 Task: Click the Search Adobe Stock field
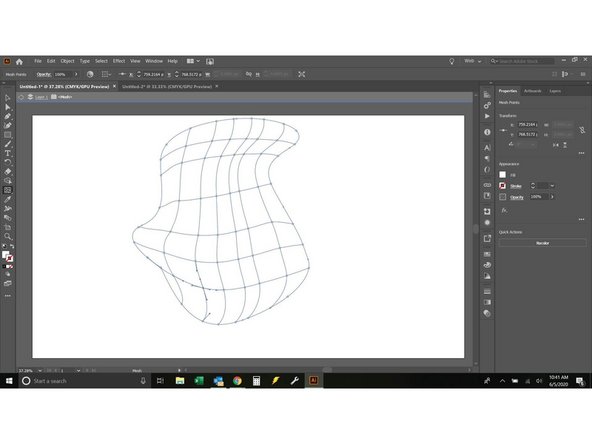tap(523, 61)
